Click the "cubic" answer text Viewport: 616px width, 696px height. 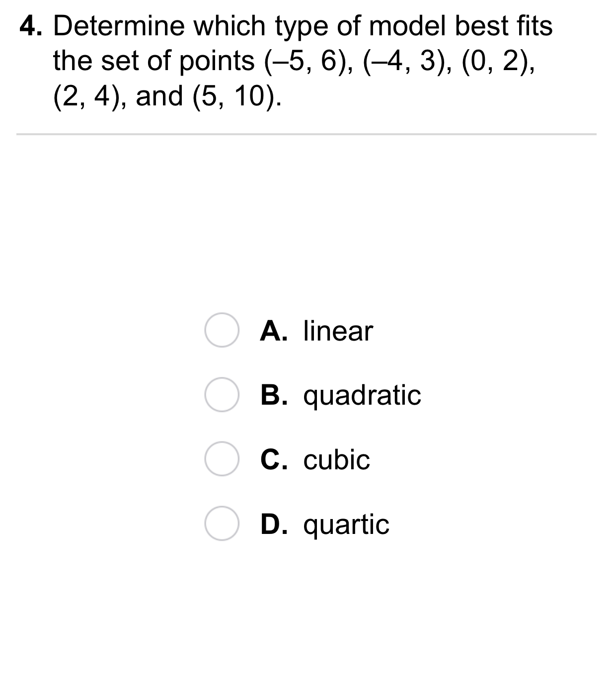tap(336, 459)
